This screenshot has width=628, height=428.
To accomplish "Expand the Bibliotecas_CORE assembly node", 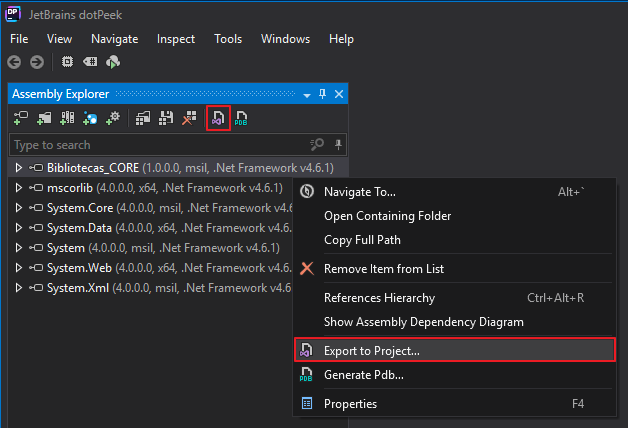I will pyautogui.click(x=18, y=168).
